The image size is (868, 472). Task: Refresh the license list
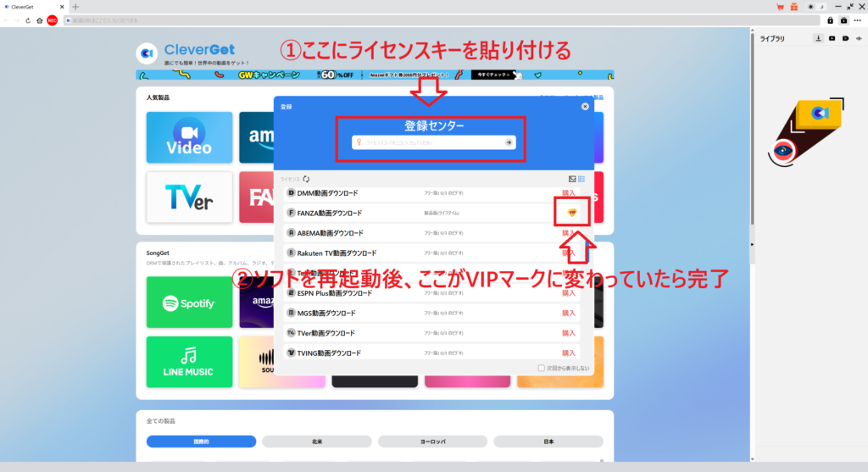(x=306, y=179)
